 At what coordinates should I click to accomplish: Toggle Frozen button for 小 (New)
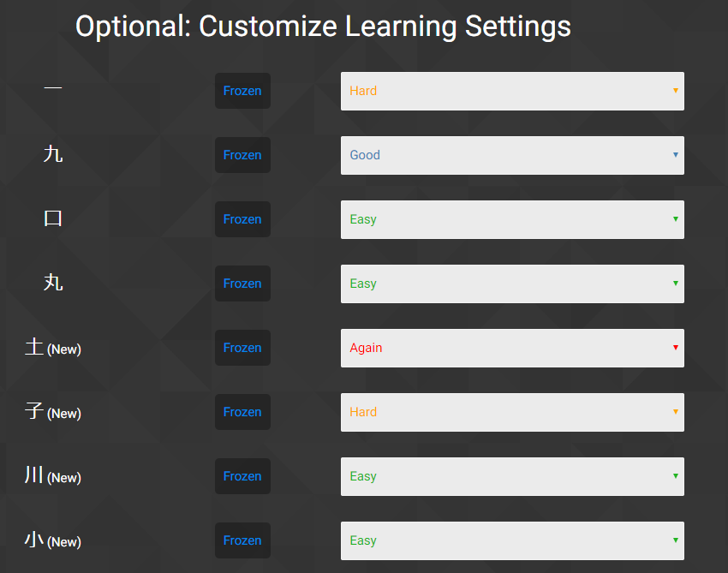tap(242, 540)
